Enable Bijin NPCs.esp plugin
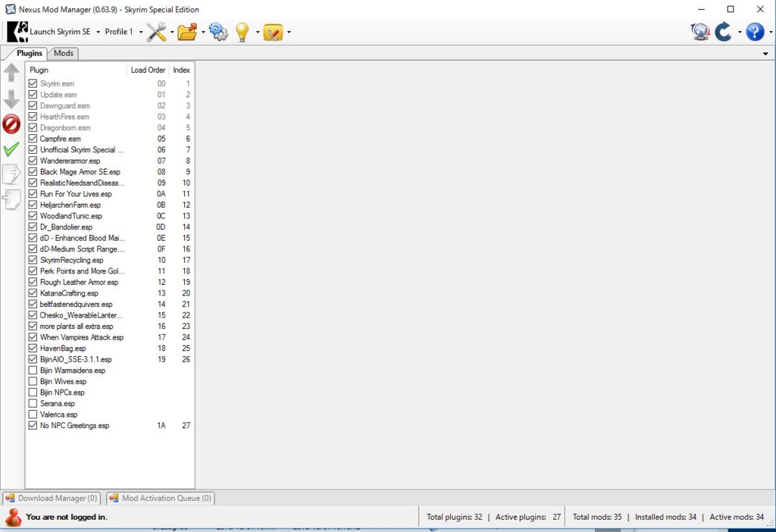The image size is (776, 532). pos(33,393)
